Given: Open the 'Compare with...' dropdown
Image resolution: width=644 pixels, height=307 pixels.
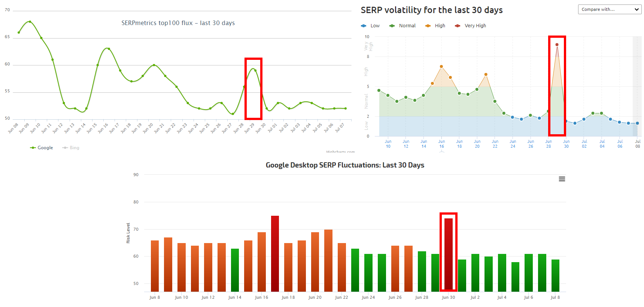Looking at the screenshot, I should click(x=610, y=9).
